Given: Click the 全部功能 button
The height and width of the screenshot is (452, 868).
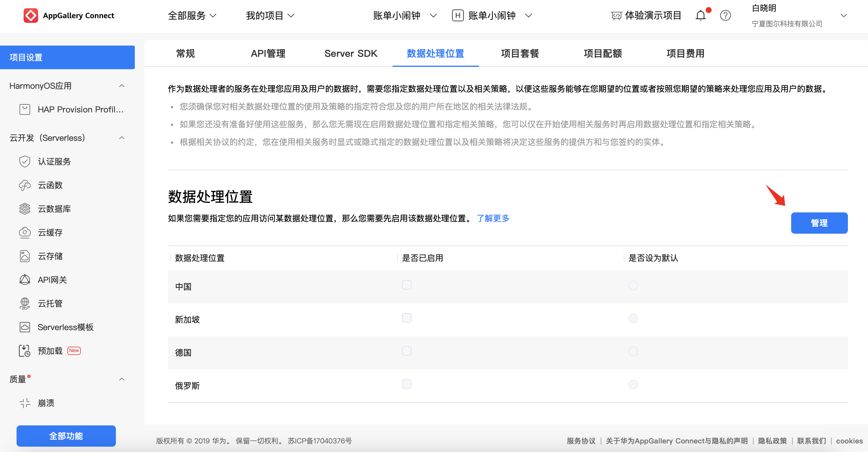Looking at the screenshot, I should (66, 436).
